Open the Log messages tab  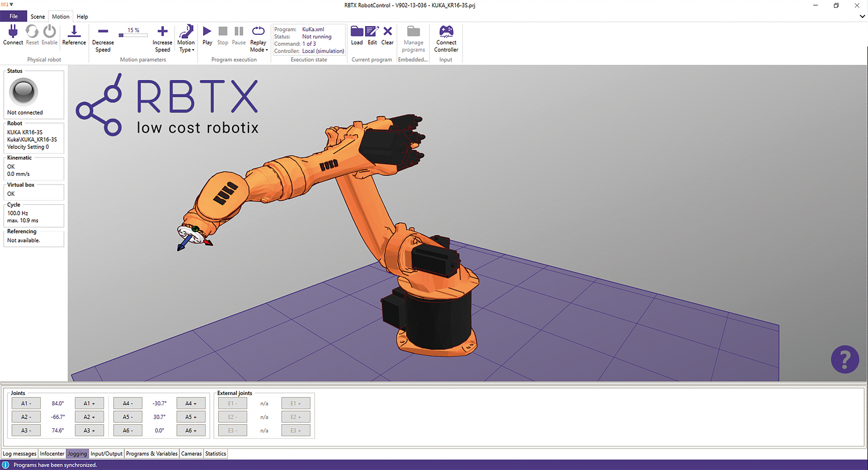click(x=19, y=454)
